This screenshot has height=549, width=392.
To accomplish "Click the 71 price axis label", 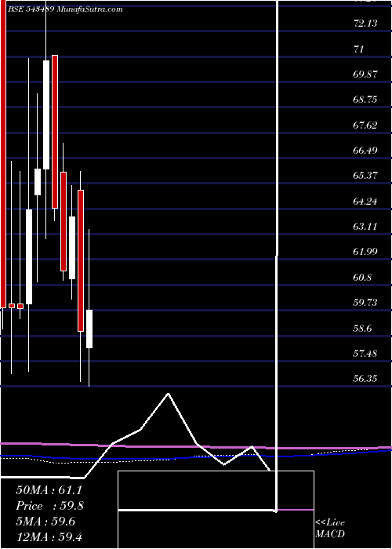I will point(359,49).
